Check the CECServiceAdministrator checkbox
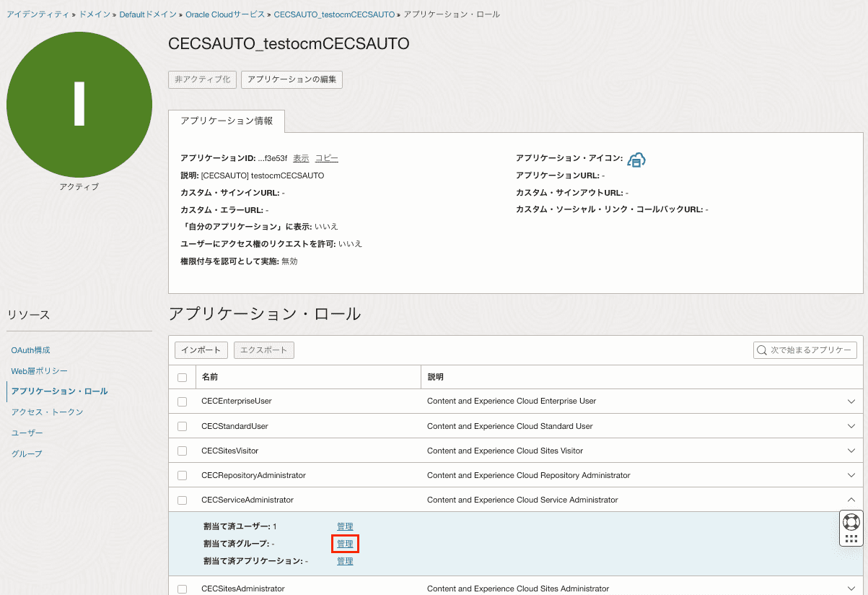 point(182,499)
